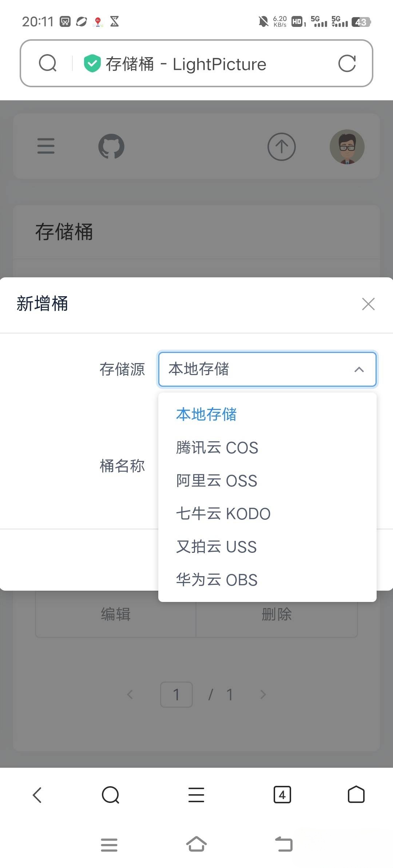Select 华为云 OBS option
This screenshot has height=868, width=393.
[x=267, y=580]
